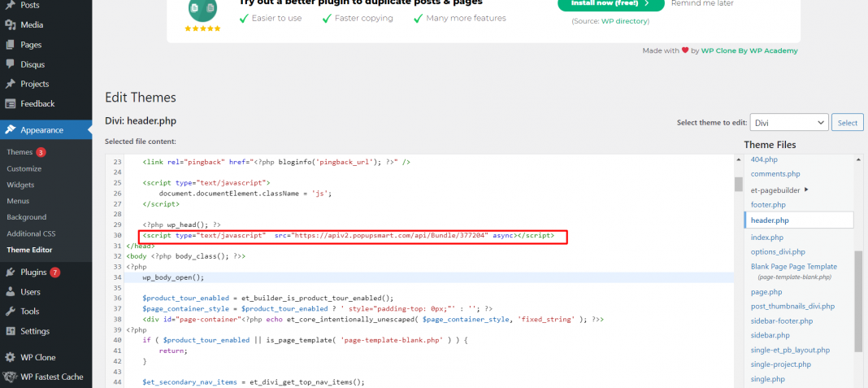Open single.php in theme files
Image resolution: width=868 pixels, height=388 pixels.
coord(768,379)
